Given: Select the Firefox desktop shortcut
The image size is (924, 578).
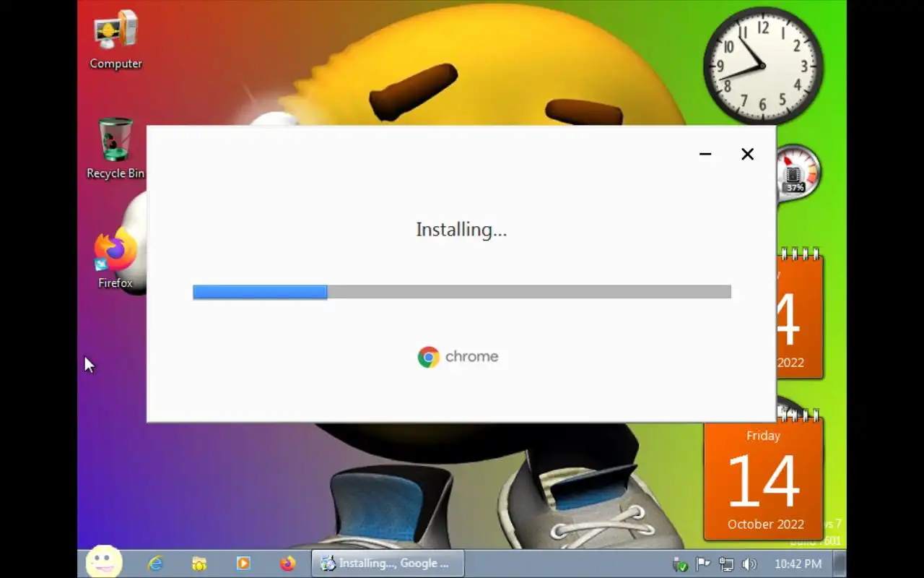Looking at the screenshot, I should point(115,260).
